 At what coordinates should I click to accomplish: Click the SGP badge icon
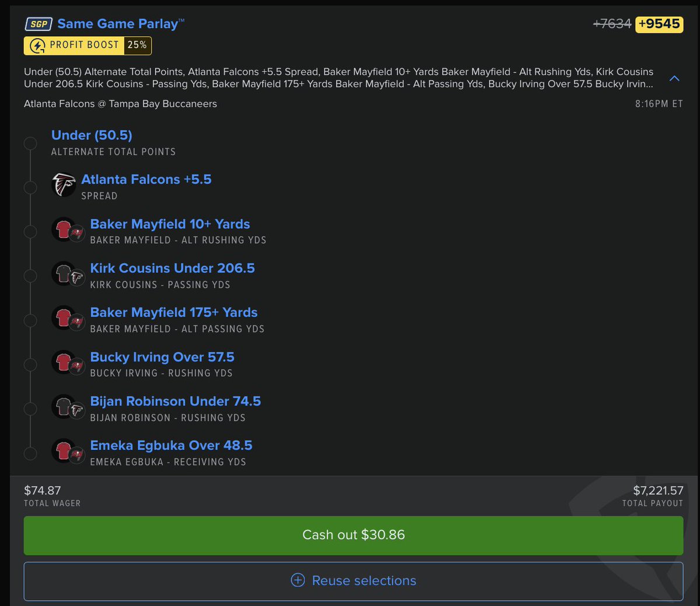38,24
